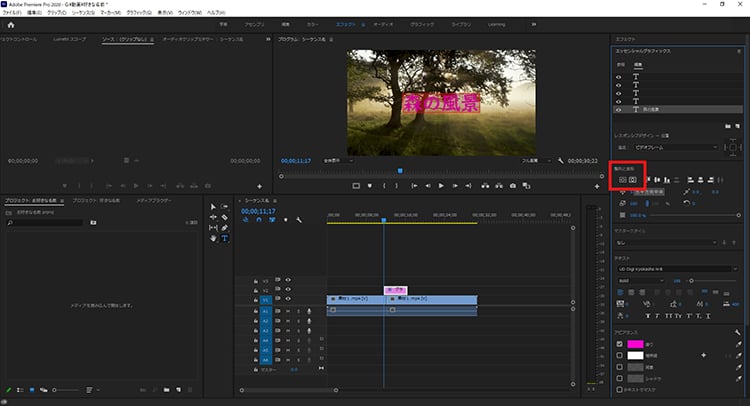750x406 pixels.
Task: Toggle the Fill checkbox
Action: pyautogui.click(x=620, y=344)
